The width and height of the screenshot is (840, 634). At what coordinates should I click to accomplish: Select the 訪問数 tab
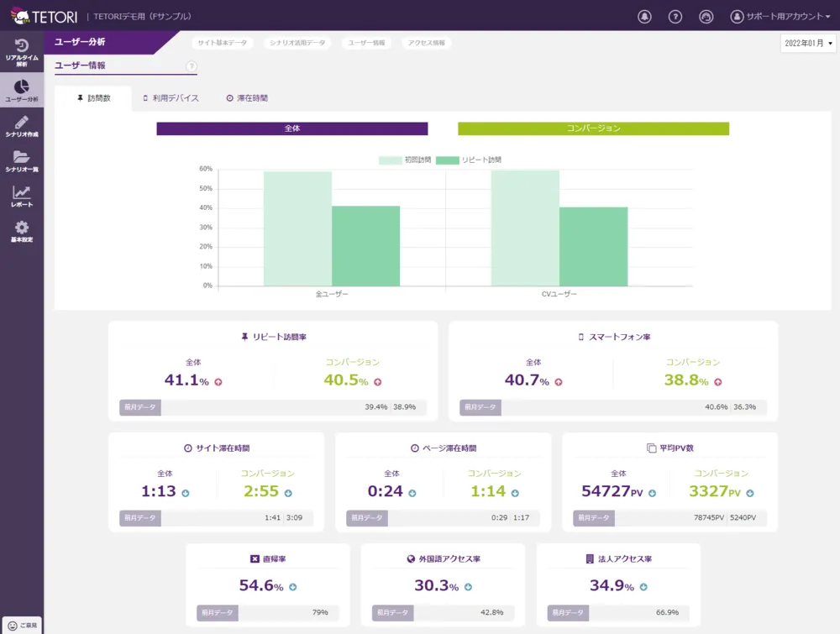(93, 98)
